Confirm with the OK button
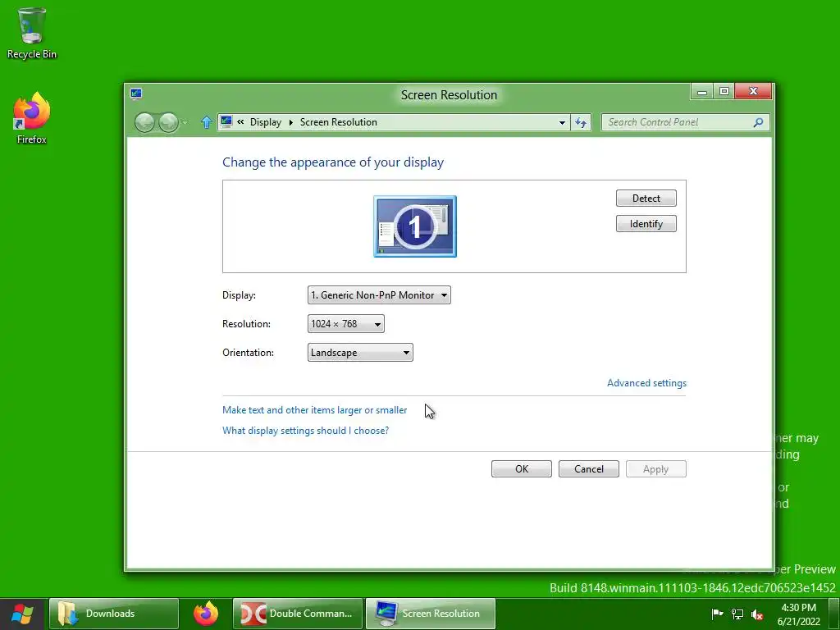Image resolution: width=840 pixels, height=630 pixels. (x=522, y=468)
